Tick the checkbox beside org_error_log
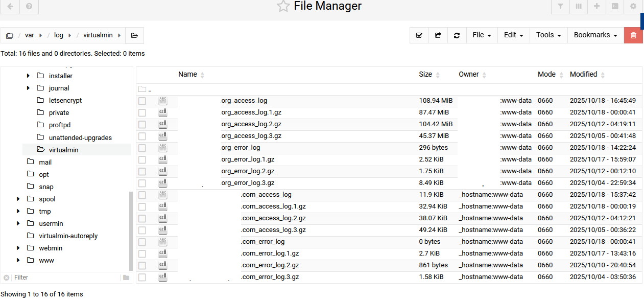This screenshot has width=644, height=300. (x=142, y=148)
